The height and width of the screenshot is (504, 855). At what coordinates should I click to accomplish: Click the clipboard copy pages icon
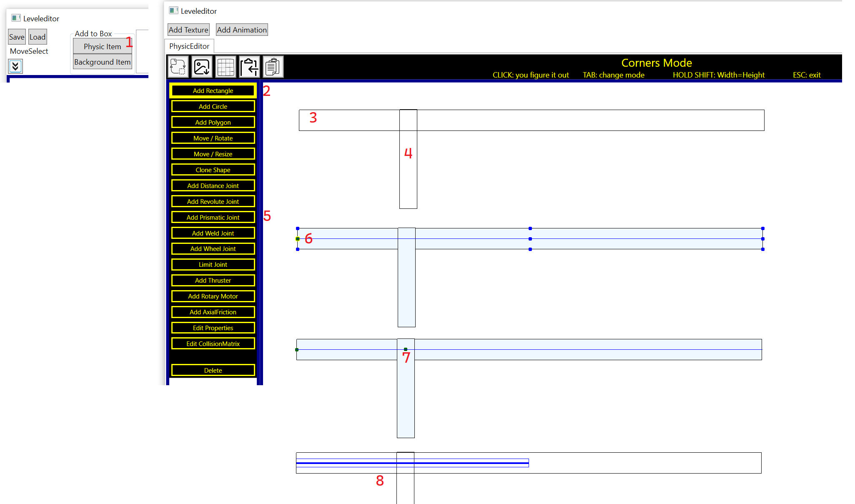coord(273,67)
